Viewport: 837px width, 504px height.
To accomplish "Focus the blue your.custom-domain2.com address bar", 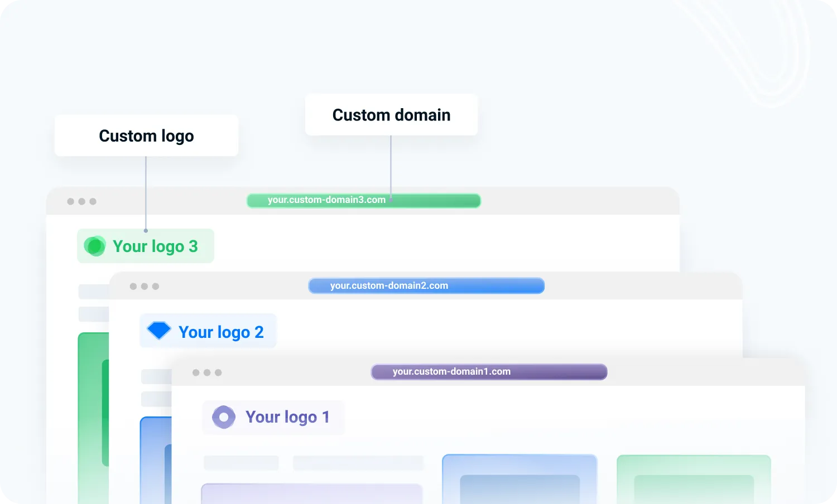I will pyautogui.click(x=426, y=286).
